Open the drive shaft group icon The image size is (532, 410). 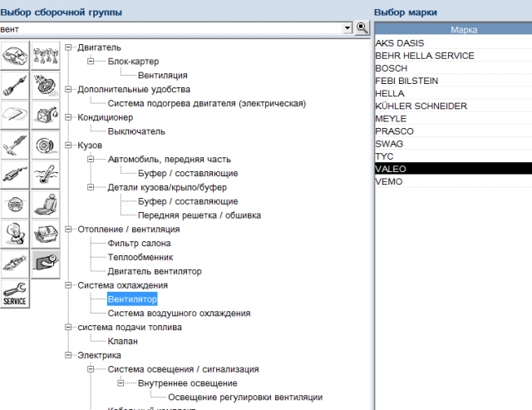coord(15,86)
